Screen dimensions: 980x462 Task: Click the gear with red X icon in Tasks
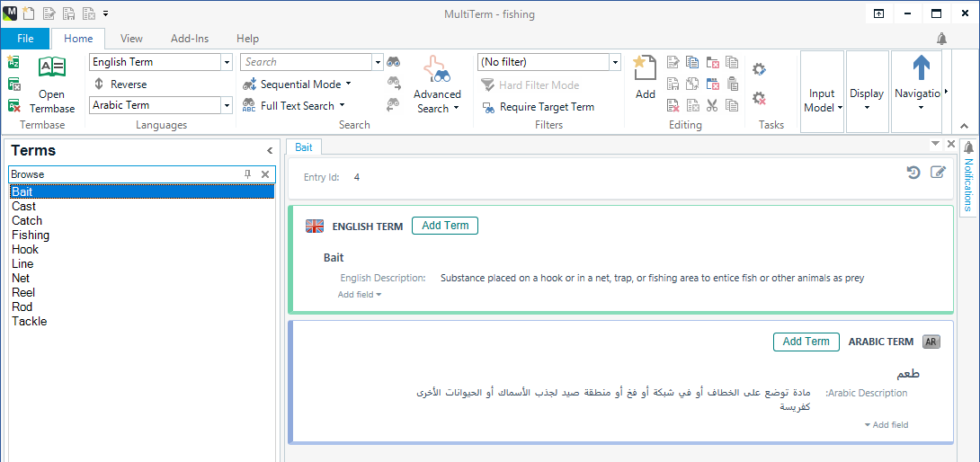pos(760,98)
